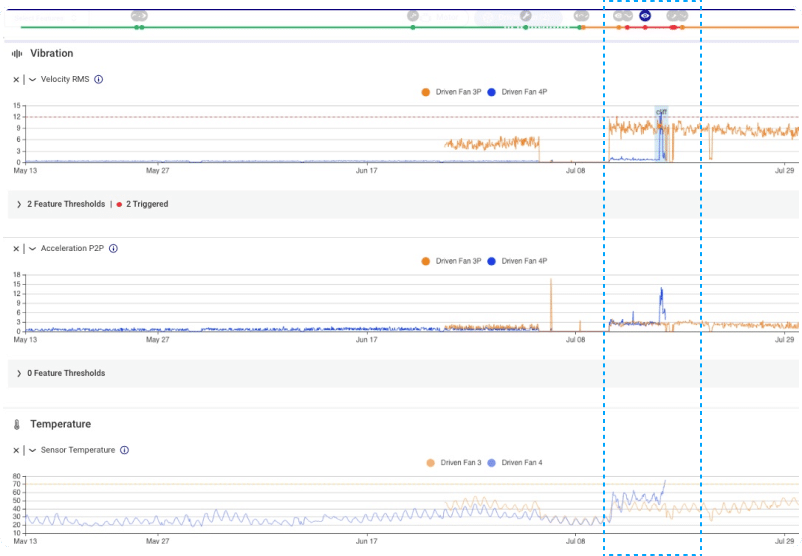Remove the Acceleration P2P chart with X
802x556 pixels.
pos(16,249)
